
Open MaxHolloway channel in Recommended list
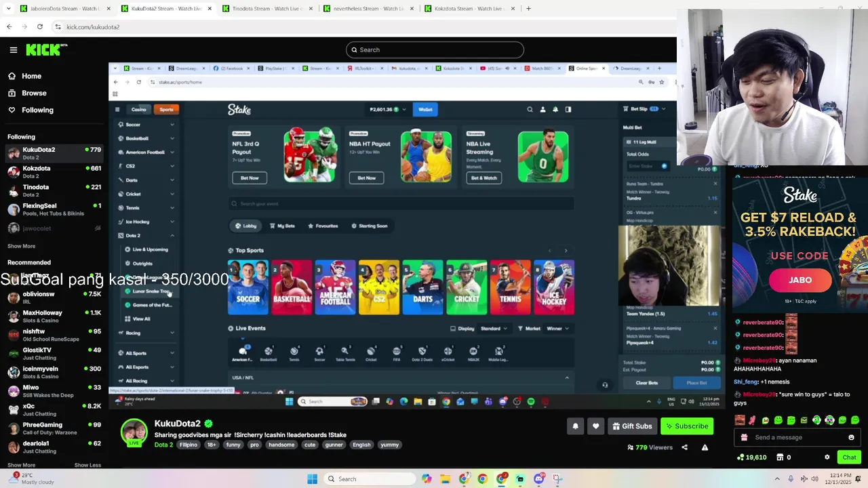point(54,317)
